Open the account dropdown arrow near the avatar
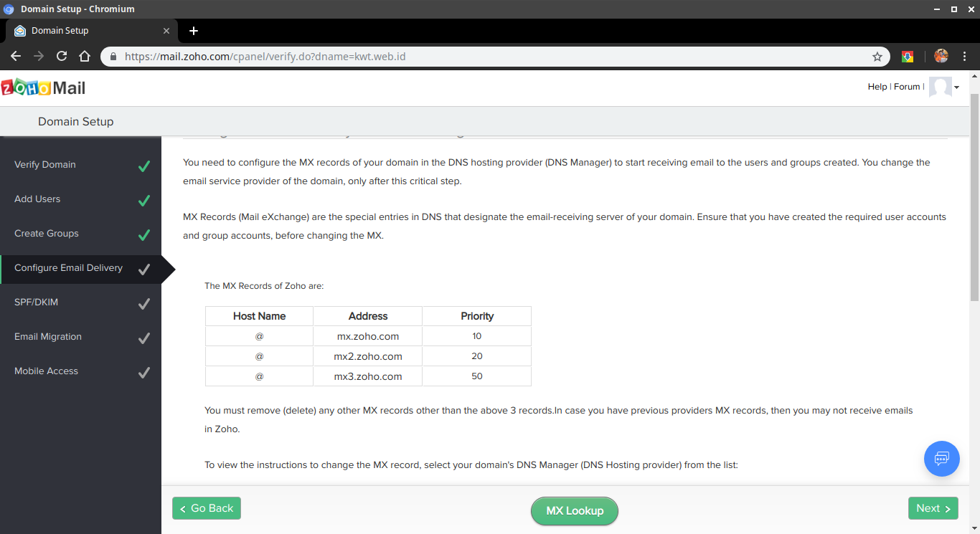This screenshot has height=534, width=980. (x=956, y=87)
